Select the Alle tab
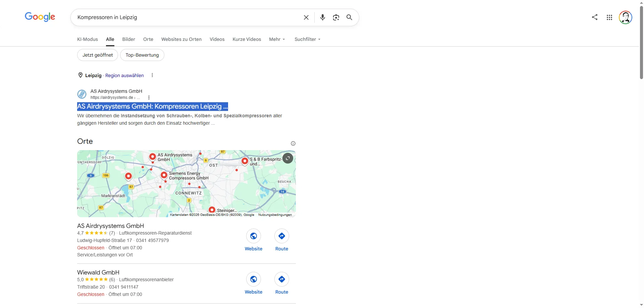This screenshot has height=308, width=644. coord(110,39)
